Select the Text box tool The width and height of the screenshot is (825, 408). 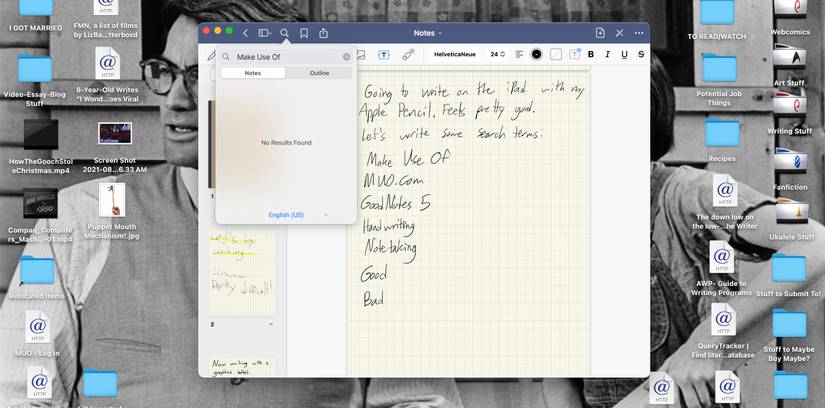pyautogui.click(x=384, y=55)
